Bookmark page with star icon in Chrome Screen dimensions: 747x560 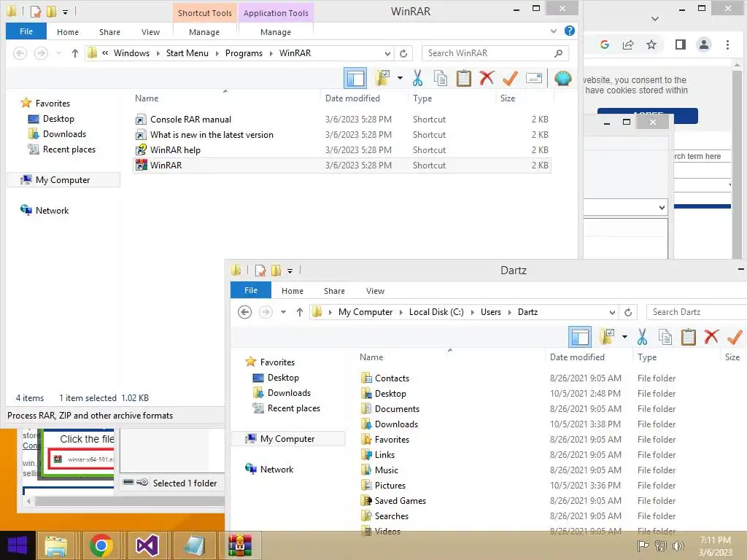651,44
